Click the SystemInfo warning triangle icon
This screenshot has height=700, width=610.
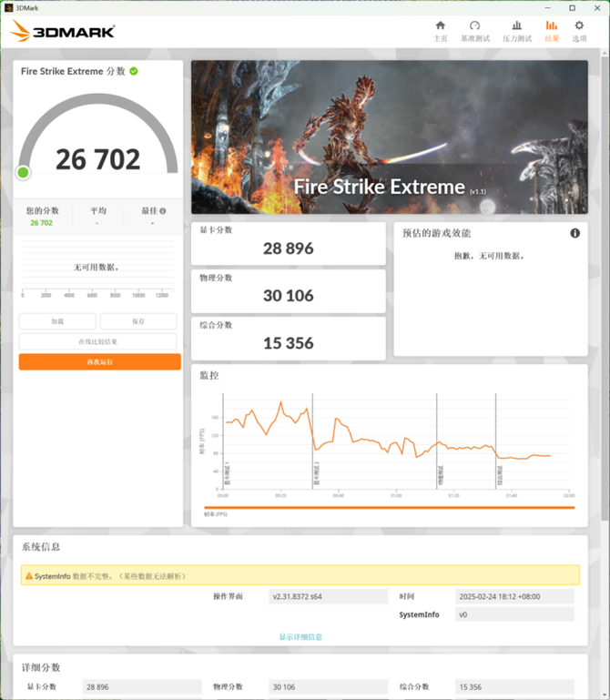29,576
